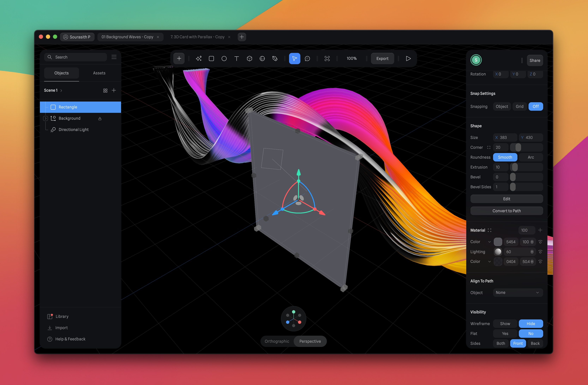Image resolution: width=588 pixels, height=385 pixels.
Task: Select the 3D cube object tool
Action: (x=250, y=59)
